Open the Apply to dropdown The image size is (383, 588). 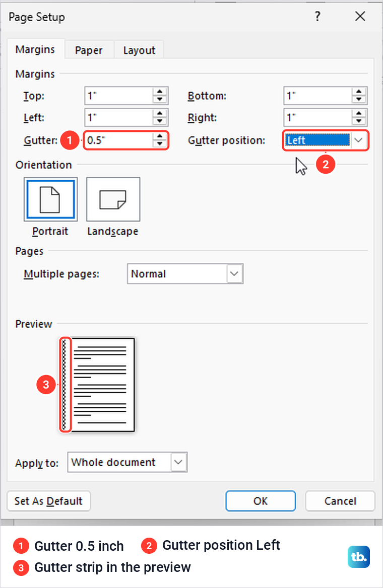(x=178, y=462)
